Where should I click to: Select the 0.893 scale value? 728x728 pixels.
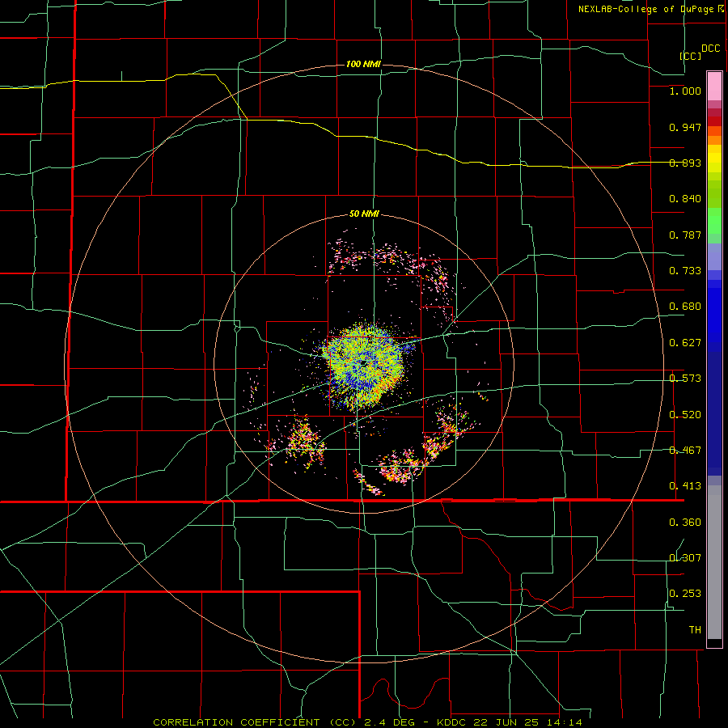[685, 163]
